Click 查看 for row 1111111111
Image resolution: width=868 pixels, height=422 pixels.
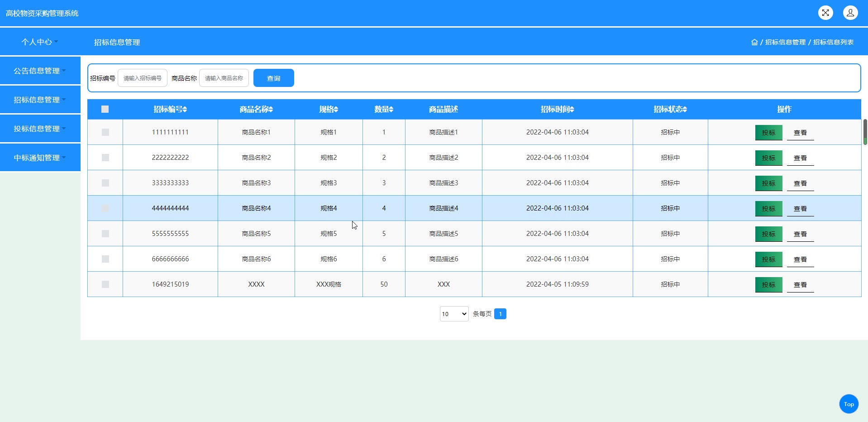pyautogui.click(x=800, y=133)
